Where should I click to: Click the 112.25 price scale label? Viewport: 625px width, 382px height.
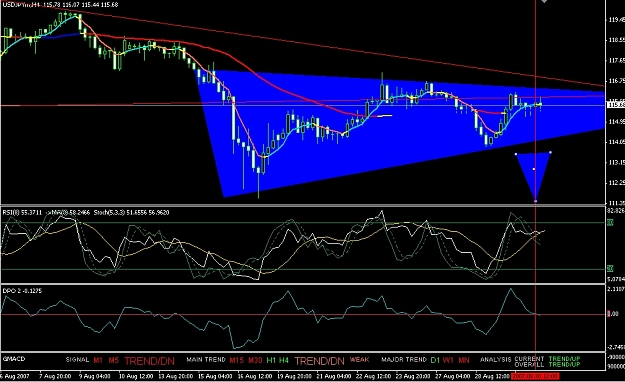616,183
